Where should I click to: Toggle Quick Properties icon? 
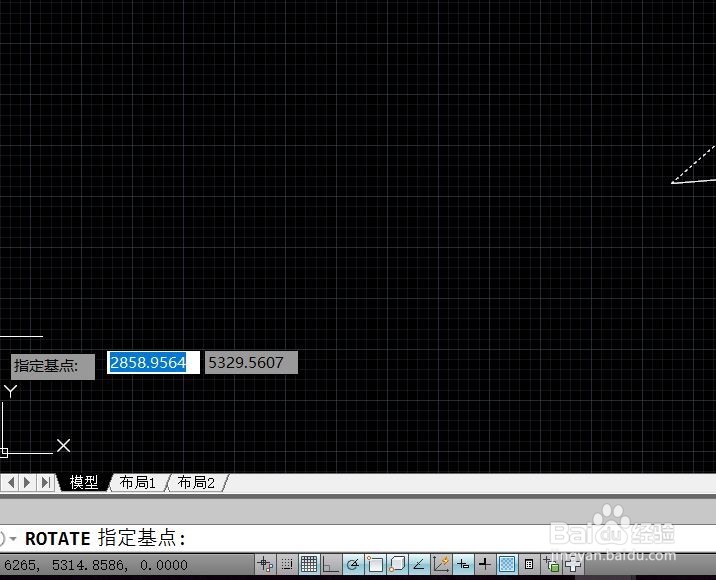[x=529, y=565]
